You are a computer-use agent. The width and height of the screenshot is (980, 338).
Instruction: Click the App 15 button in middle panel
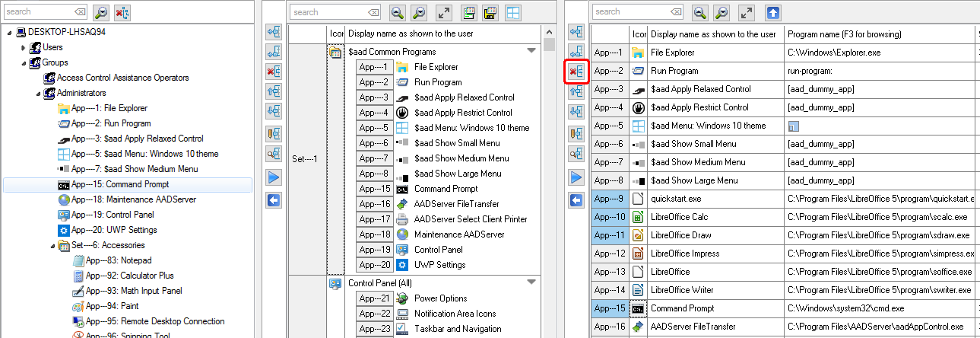tap(373, 189)
